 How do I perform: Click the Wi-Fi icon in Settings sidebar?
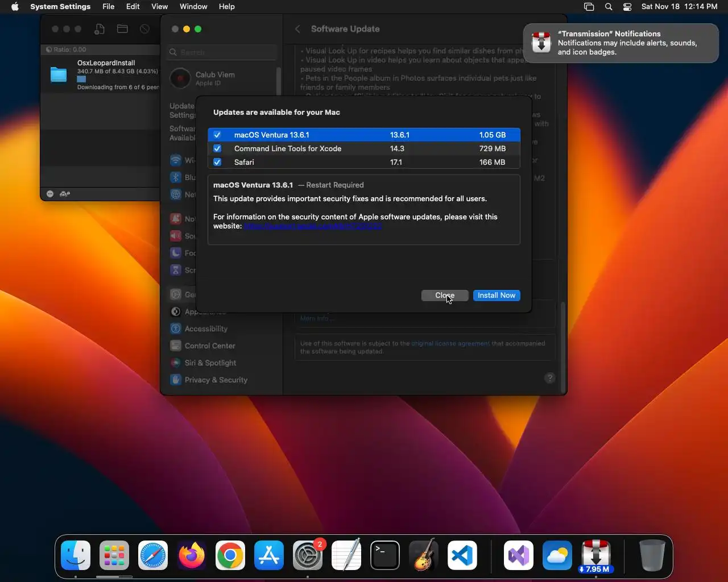pyautogui.click(x=176, y=160)
